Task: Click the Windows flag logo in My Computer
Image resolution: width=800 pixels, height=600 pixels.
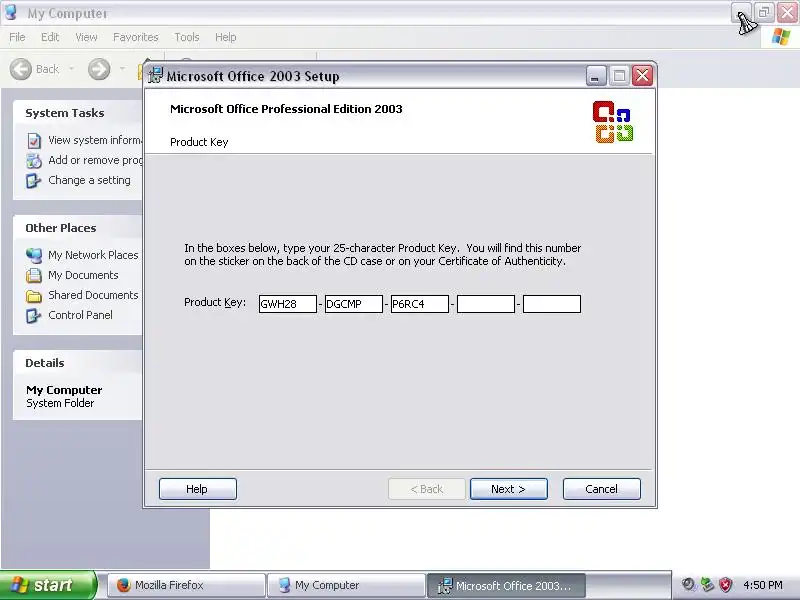Action: coord(781,37)
